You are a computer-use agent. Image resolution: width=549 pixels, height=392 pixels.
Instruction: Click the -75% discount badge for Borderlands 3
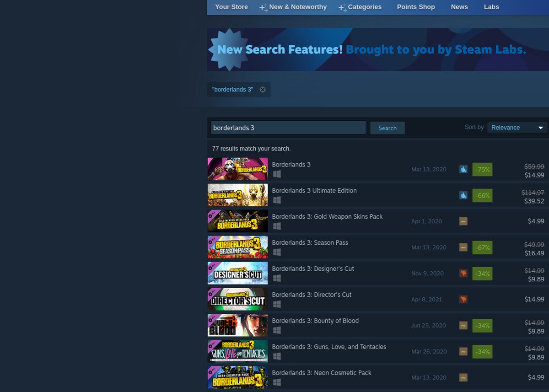(482, 169)
